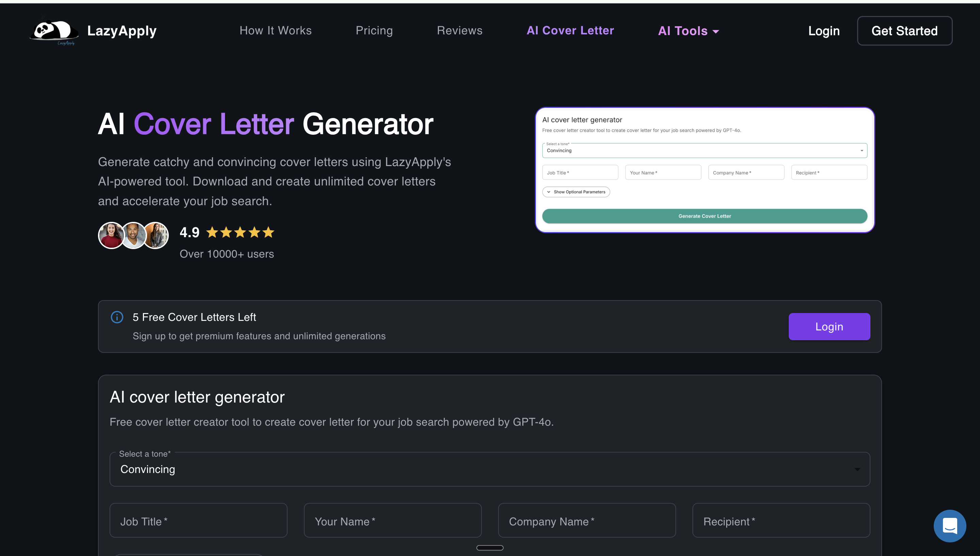Click the purple Login button in banner
The image size is (980, 556).
click(829, 327)
